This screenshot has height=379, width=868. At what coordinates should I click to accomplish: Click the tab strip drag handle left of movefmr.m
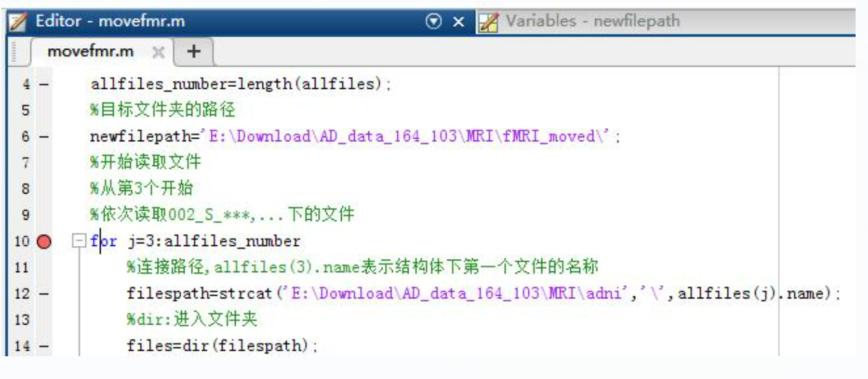pyautogui.click(x=13, y=54)
